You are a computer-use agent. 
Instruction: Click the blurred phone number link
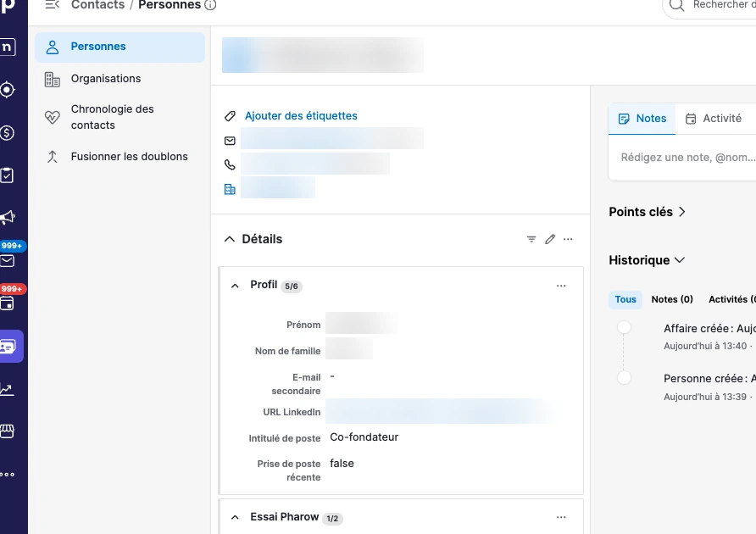point(314,164)
